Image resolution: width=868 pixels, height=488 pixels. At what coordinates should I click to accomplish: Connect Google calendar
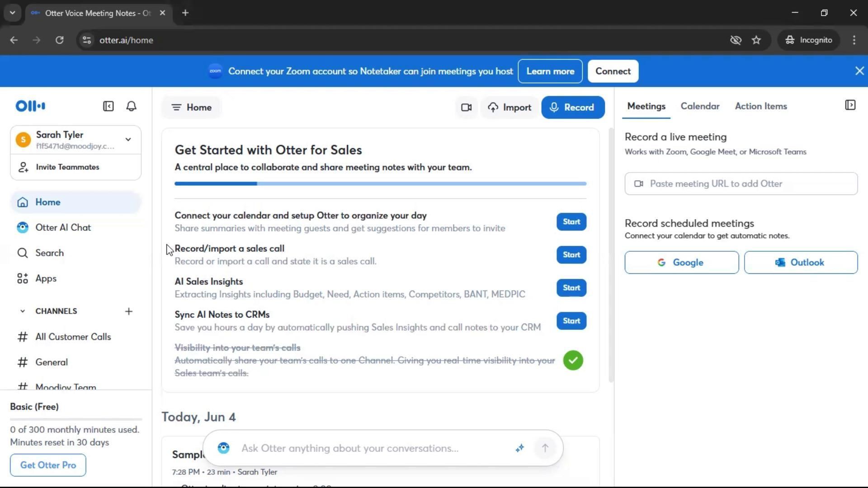coord(681,263)
